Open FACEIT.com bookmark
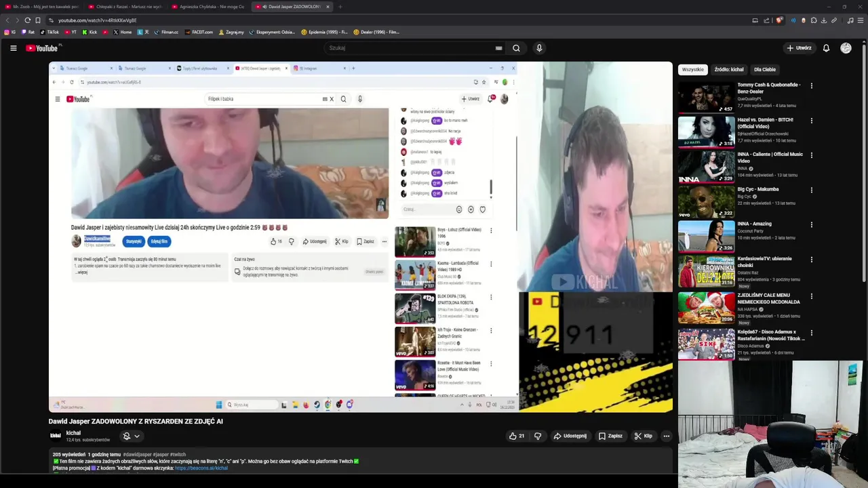Screen dimensions: 868x488 [199, 32]
